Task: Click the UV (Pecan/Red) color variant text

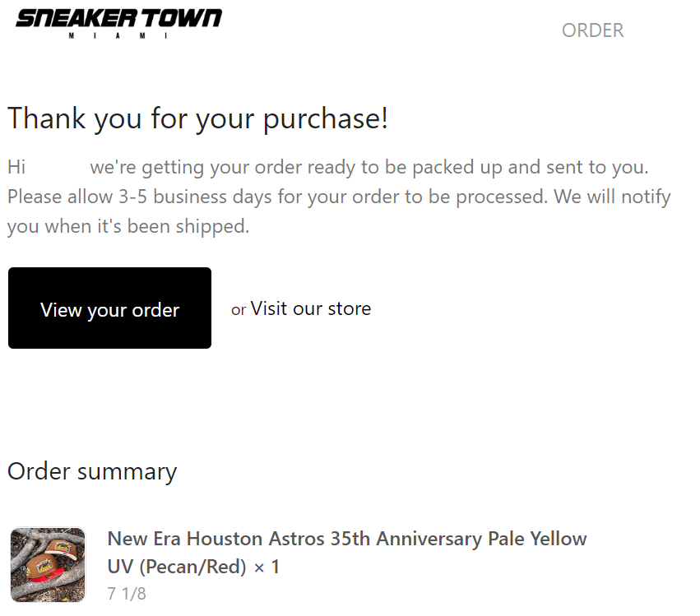Action: click(x=177, y=567)
